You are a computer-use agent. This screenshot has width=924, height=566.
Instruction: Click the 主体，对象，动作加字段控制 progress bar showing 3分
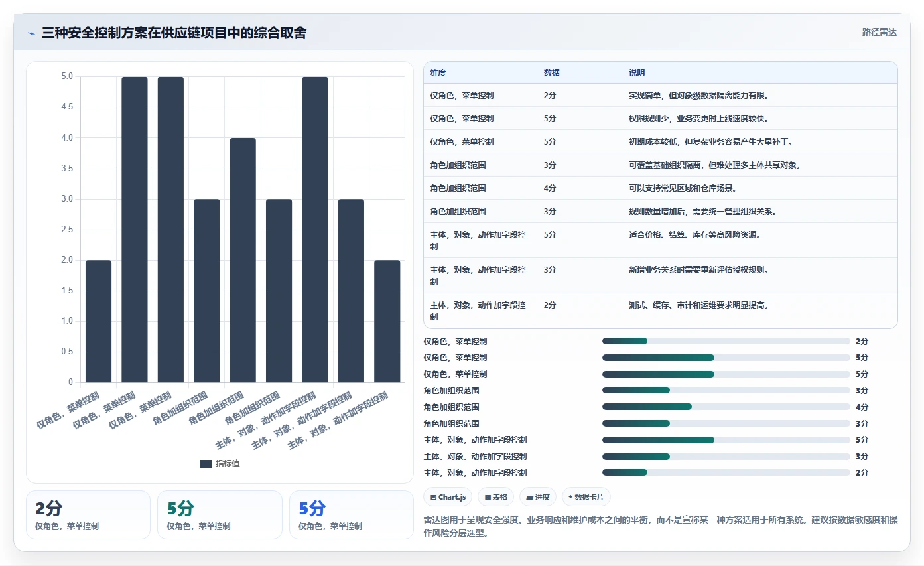pos(726,456)
